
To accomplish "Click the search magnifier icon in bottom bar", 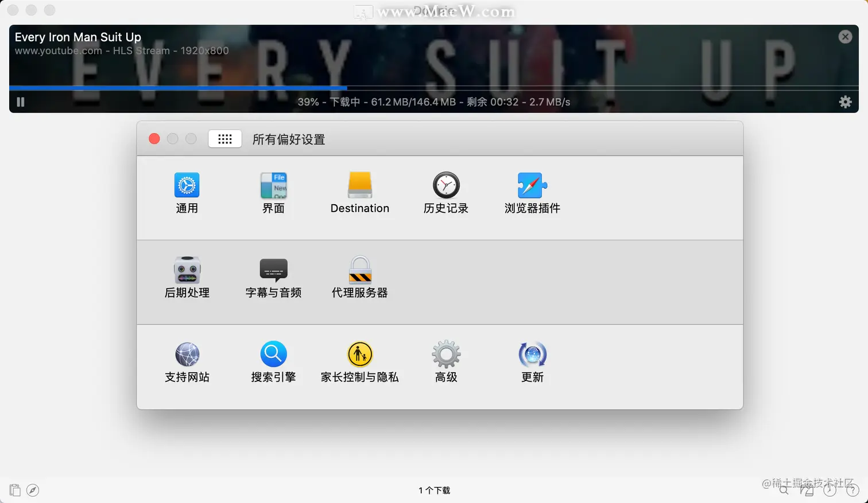I will [x=784, y=490].
